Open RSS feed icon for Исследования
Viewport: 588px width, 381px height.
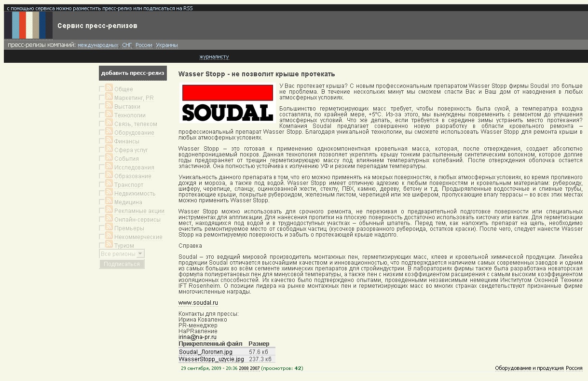click(109, 167)
